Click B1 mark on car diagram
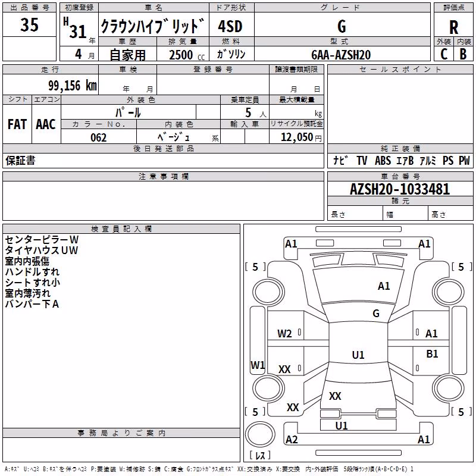Image resolution: width=476 pixels, height=476 pixels. click(432, 354)
